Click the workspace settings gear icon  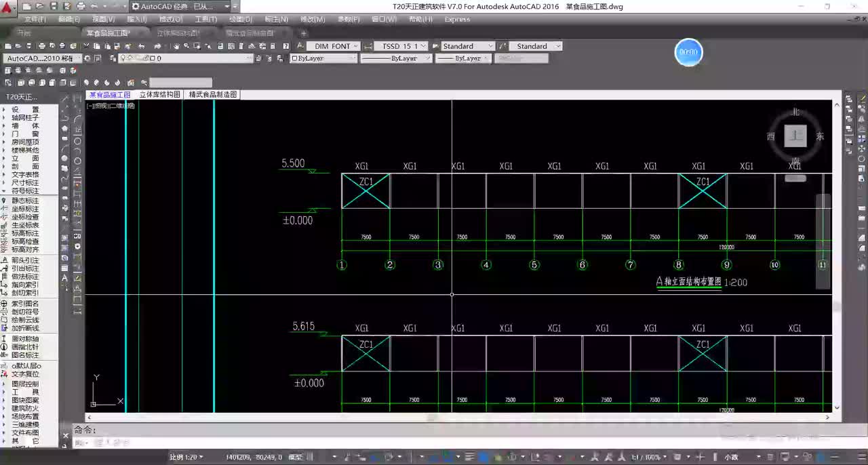pos(88,58)
